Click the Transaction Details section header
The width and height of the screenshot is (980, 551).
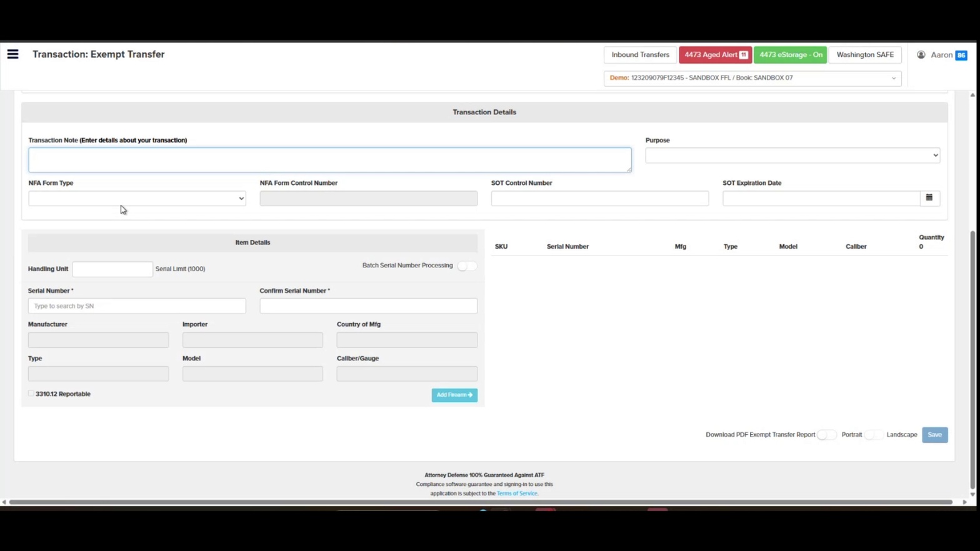[x=484, y=112]
